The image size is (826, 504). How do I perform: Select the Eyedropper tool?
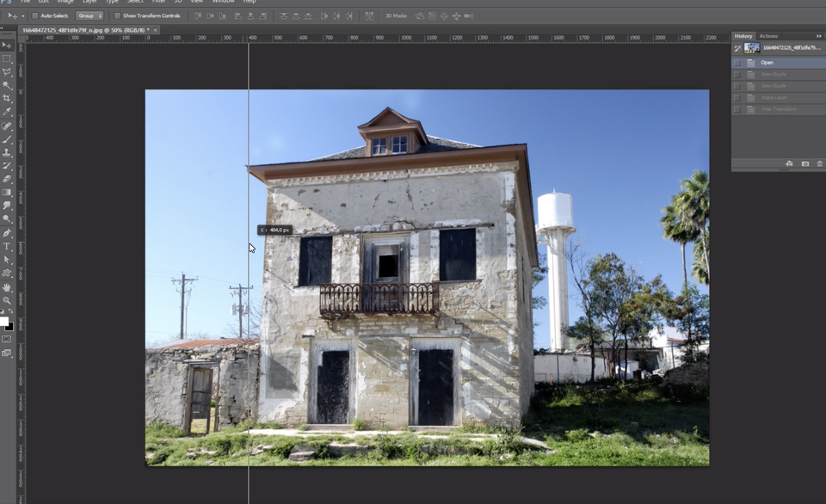pyautogui.click(x=7, y=112)
